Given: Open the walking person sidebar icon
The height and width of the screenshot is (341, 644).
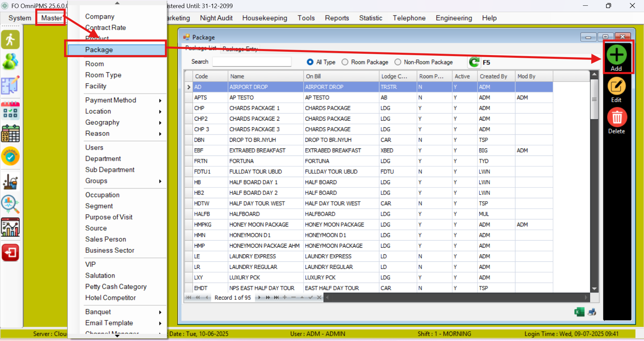Looking at the screenshot, I should (10, 40).
